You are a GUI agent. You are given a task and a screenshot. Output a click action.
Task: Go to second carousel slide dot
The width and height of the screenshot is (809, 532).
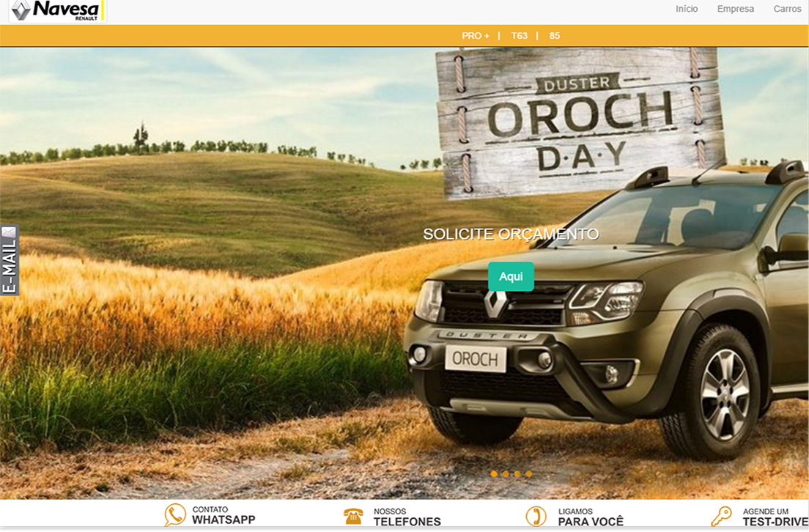506,473
